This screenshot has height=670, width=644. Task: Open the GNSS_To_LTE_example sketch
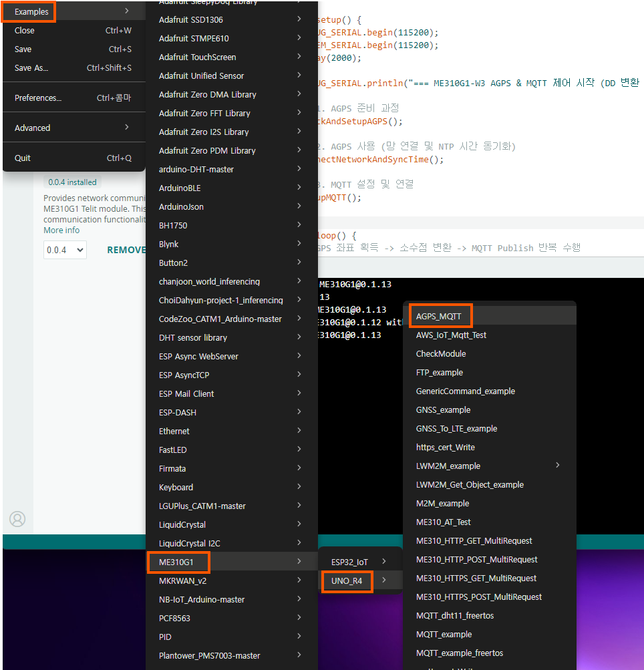coord(490,429)
